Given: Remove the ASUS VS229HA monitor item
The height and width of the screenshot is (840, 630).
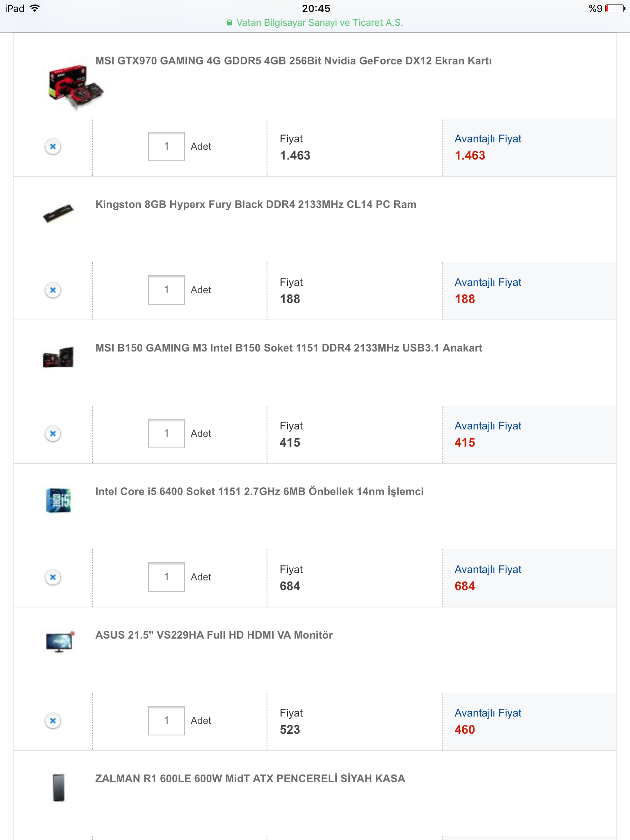Looking at the screenshot, I should [x=53, y=721].
